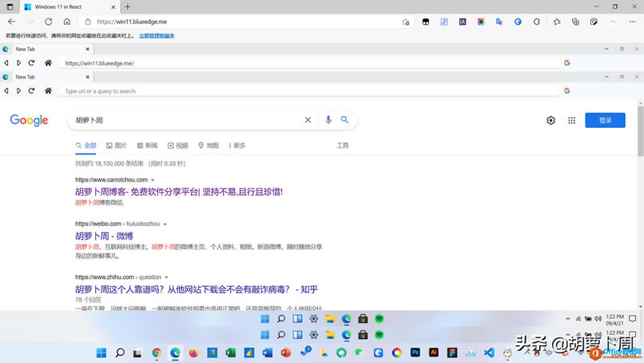644x363 pixels.
Task: Submit search with the blue magnifier icon
Action: pyautogui.click(x=344, y=120)
